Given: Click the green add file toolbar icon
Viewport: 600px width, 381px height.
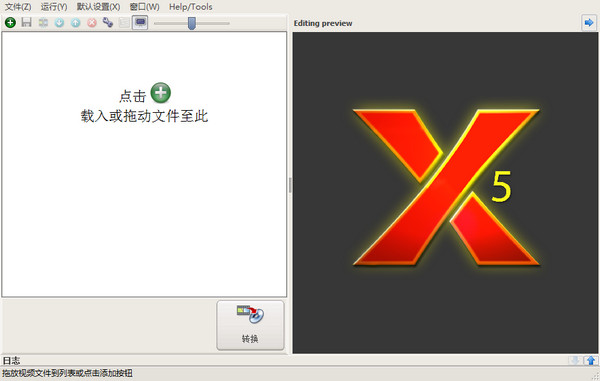Looking at the screenshot, I should click(x=10, y=23).
